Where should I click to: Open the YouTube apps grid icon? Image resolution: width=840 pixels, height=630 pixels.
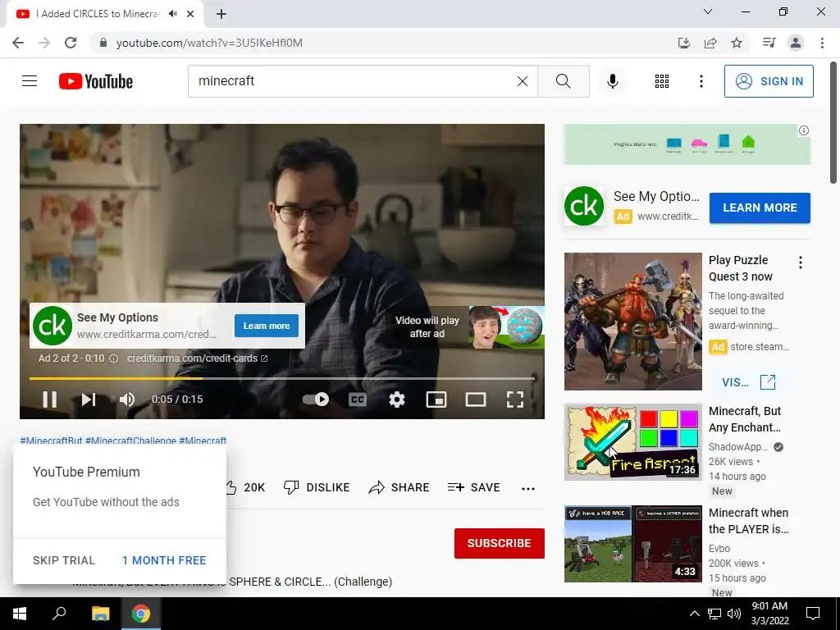click(x=662, y=81)
